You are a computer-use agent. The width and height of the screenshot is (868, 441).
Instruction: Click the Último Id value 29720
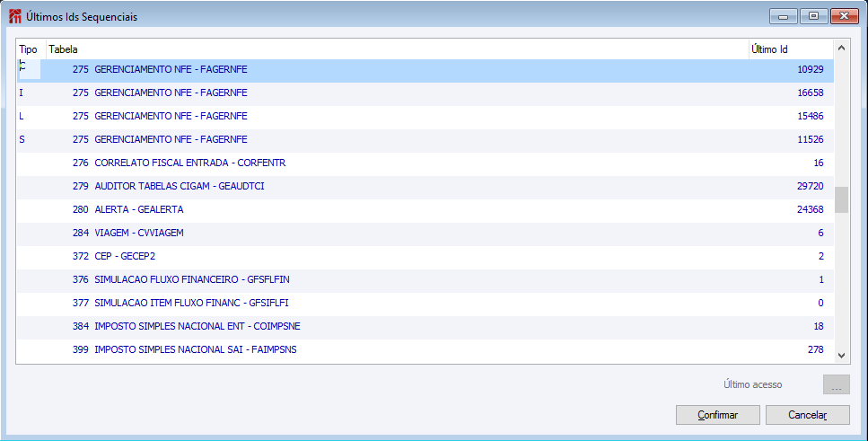tap(811, 186)
